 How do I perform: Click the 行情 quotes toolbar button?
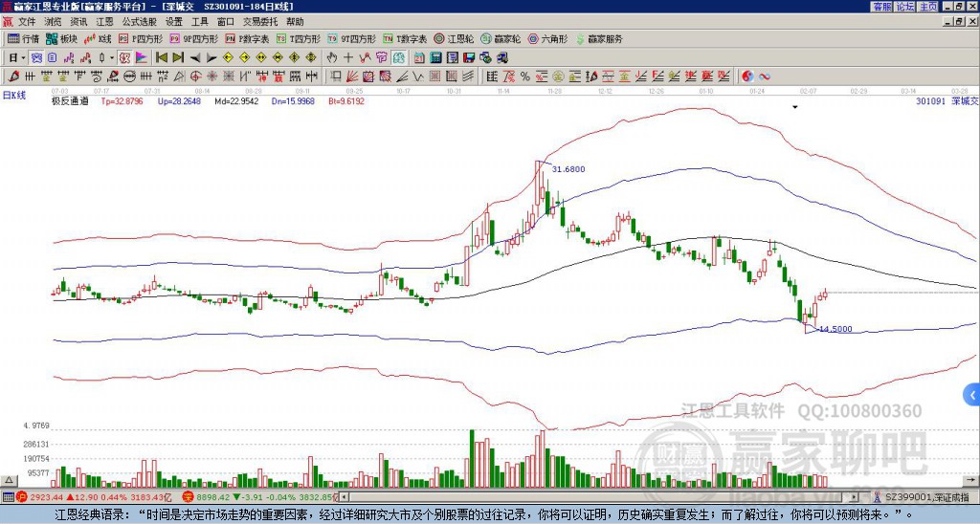point(24,38)
